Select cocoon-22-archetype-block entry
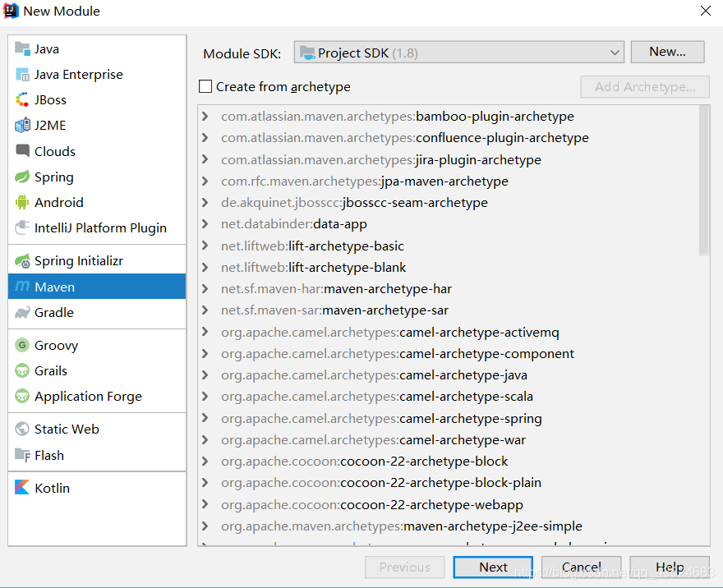 click(x=364, y=462)
